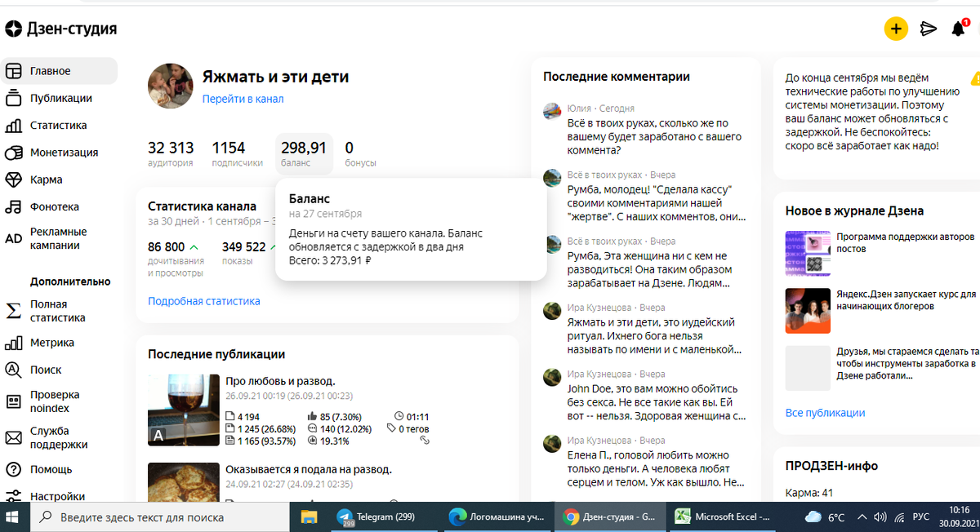The width and height of the screenshot is (980, 532).
Task: Click the Метрика chart icon
Action: [14, 343]
